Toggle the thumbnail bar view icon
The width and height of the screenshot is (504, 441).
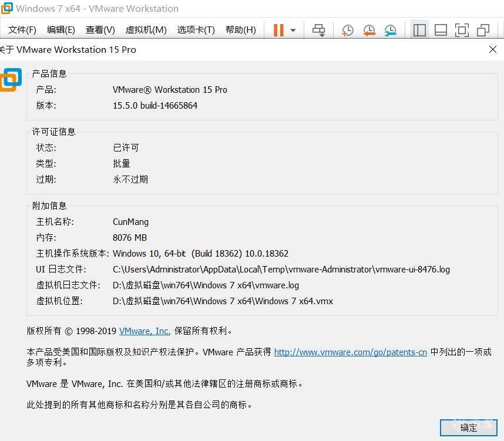[x=441, y=31]
